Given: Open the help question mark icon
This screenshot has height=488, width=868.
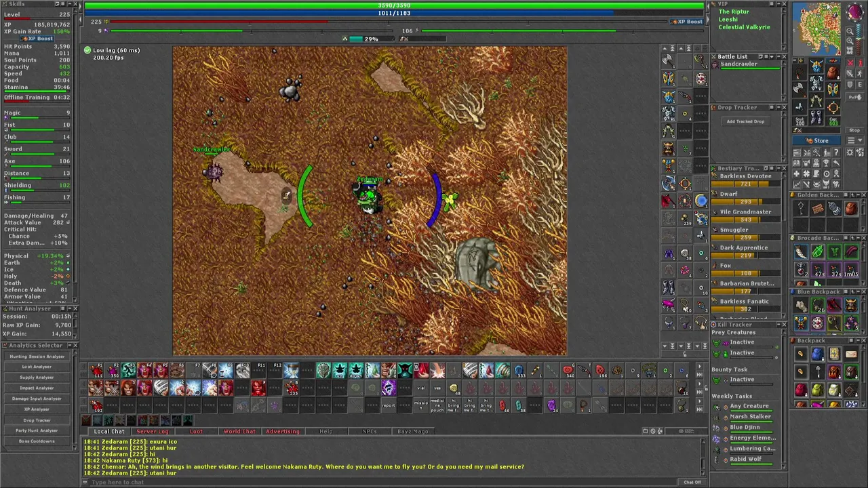Looking at the screenshot, I should click(837, 152).
